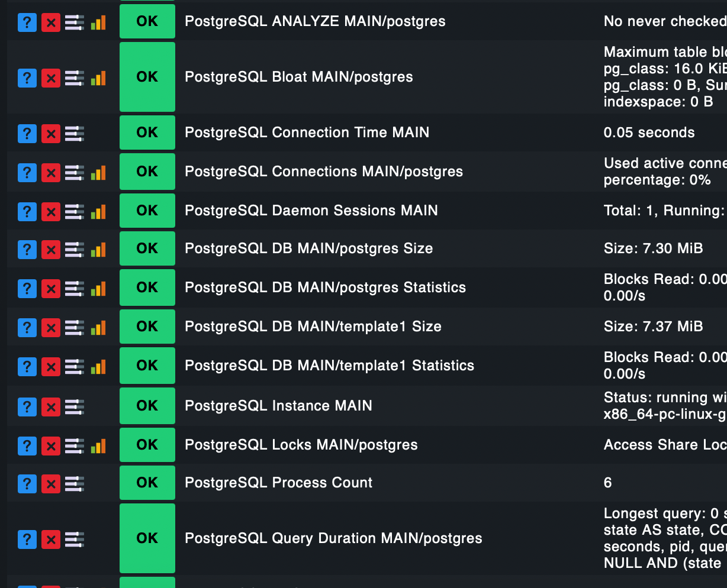Click red X icon for PostgreSQL Connection Time MAIN
Image resolution: width=727 pixels, height=588 pixels.
51,134
